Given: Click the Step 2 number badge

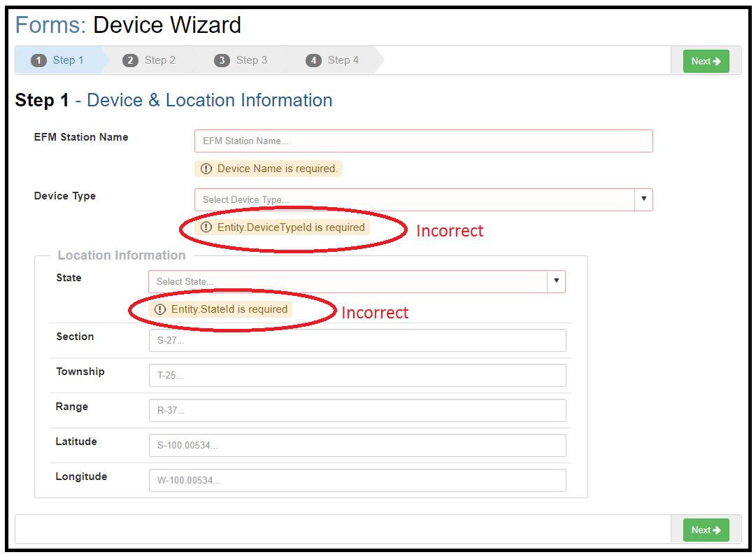Looking at the screenshot, I should click(x=130, y=60).
